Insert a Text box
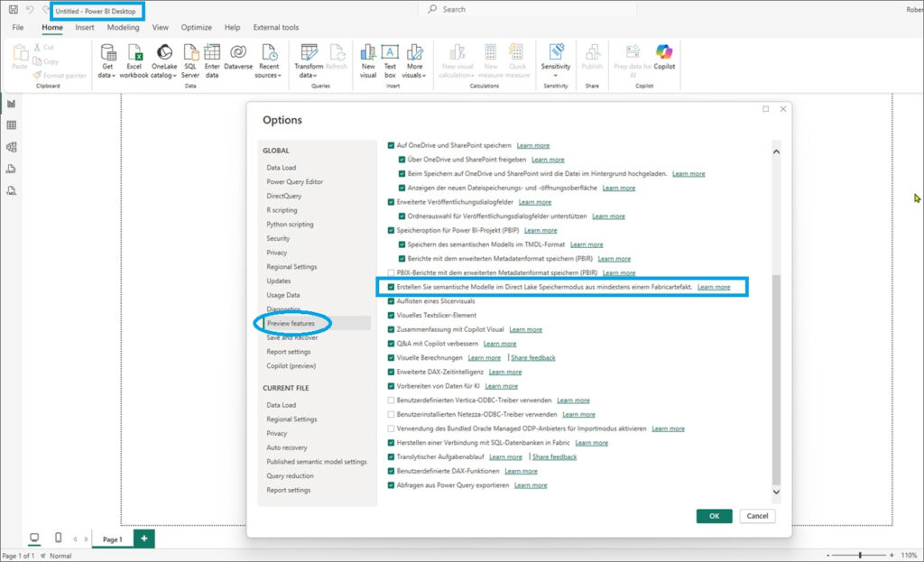 point(390,53)
